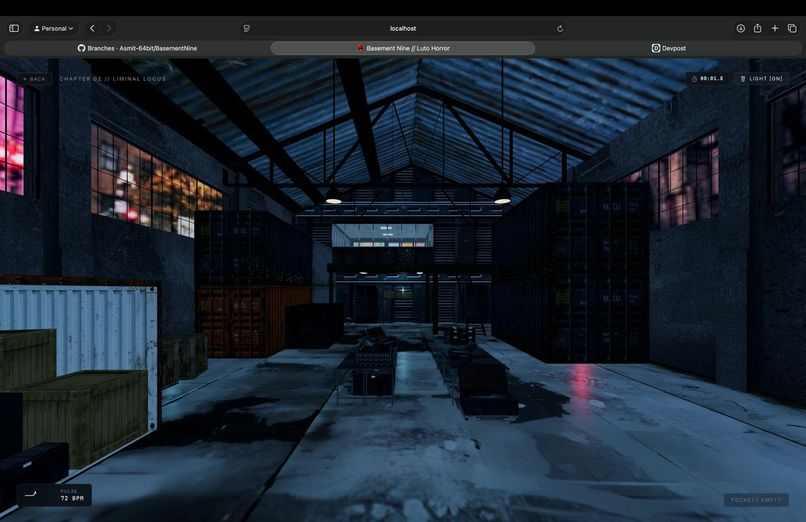Click the Back button in the game

tap(34, 79)
